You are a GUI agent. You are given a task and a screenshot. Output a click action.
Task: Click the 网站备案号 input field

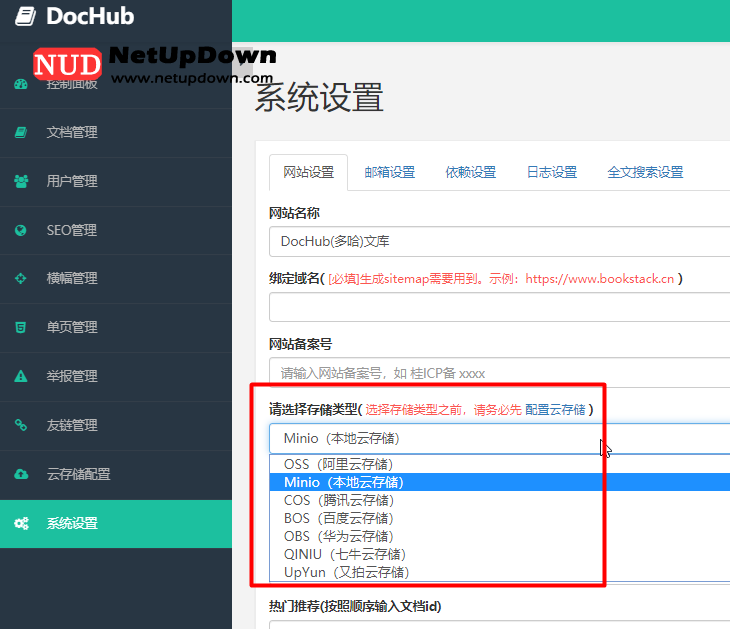coord(500,373)
